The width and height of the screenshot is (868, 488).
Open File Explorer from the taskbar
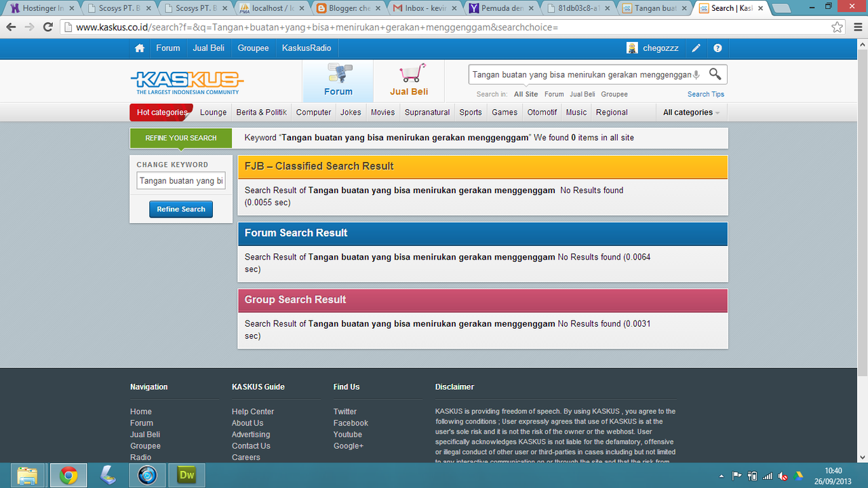pos(27,475)
